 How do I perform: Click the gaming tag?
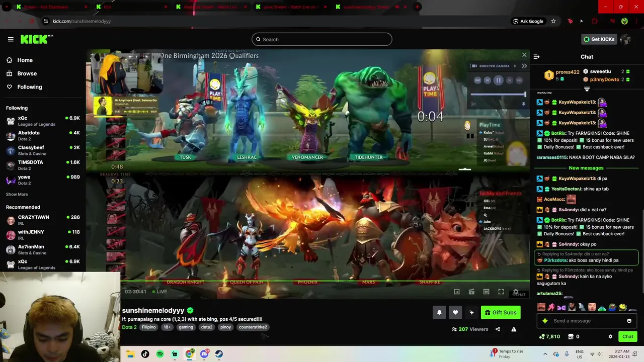[186, 327]
